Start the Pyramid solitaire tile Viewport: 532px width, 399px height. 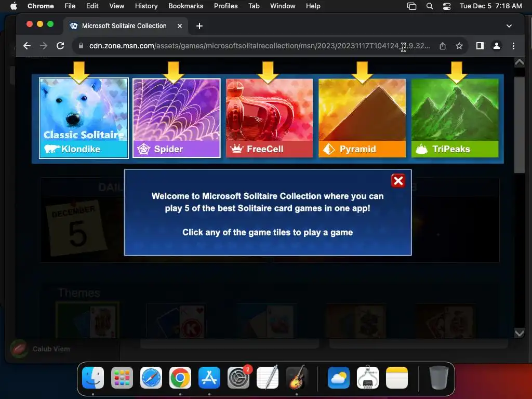pyautogui.click(x=362, y=118)
